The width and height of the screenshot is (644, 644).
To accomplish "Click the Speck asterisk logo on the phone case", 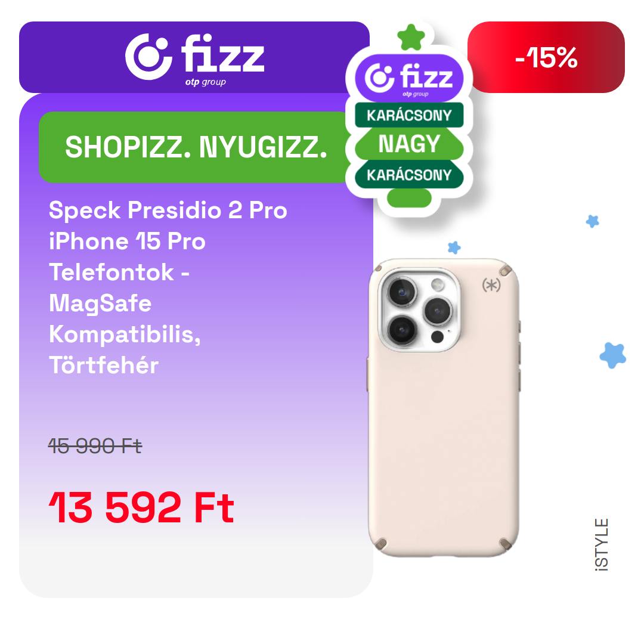I will [x=491, y=284].
